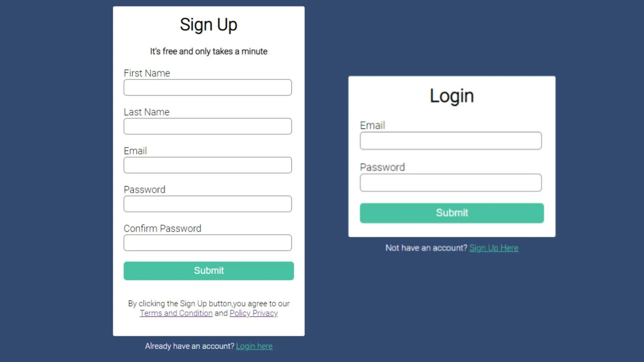644x362 pixels.
Task: Click the Sign Up Here link on Login form
Action: pos(494,248)
